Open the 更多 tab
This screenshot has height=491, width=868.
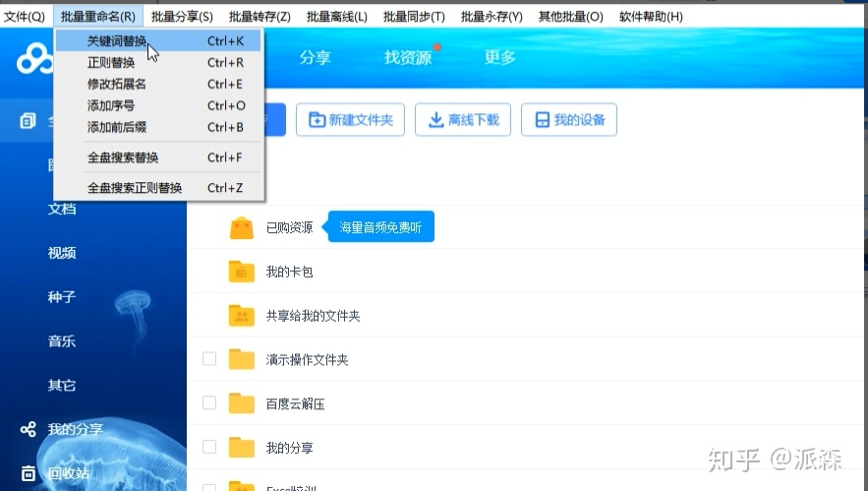tap(500, 57)
